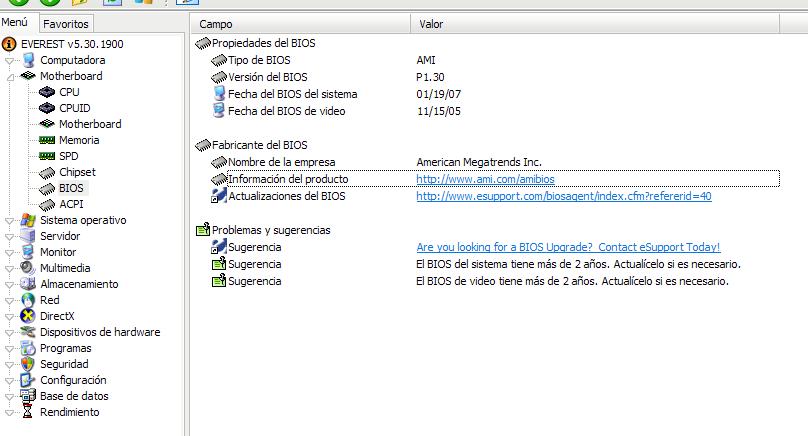808x436 pixels.
Task: Click the American Megatrends Inc. value
Action: tap(479, 162)
